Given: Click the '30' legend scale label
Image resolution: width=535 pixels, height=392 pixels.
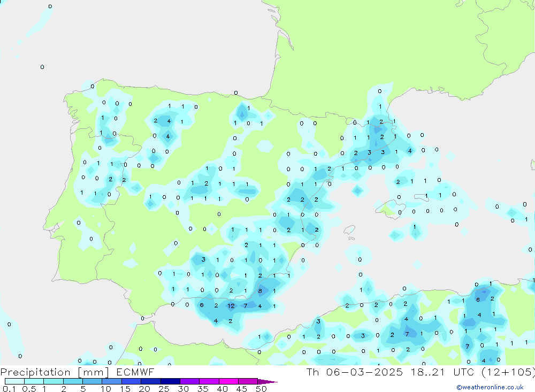Looking at the screenshot, I should (x=183, y=389).
